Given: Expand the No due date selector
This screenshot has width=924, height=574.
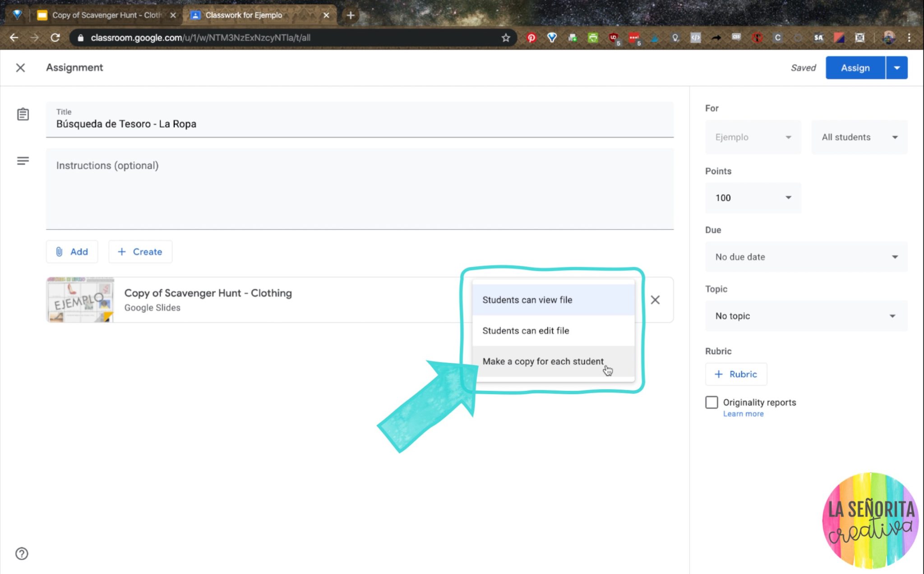Looking at the screenshot, I should (x=806, y=257).
